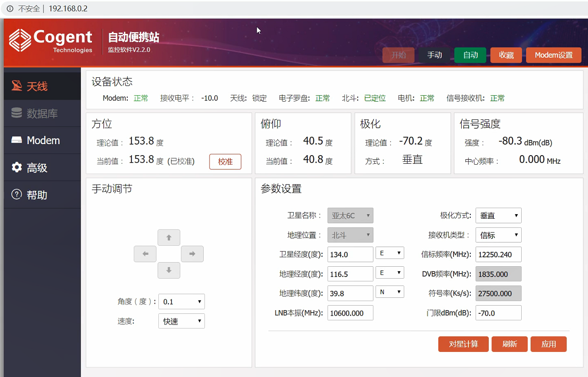Click the site info icon in address bar

(10, 9)
